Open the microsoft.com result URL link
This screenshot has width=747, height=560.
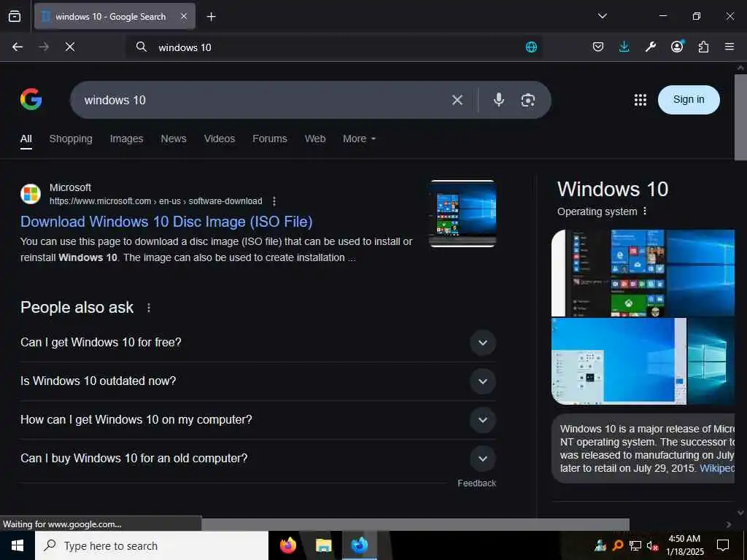[156, 201]
